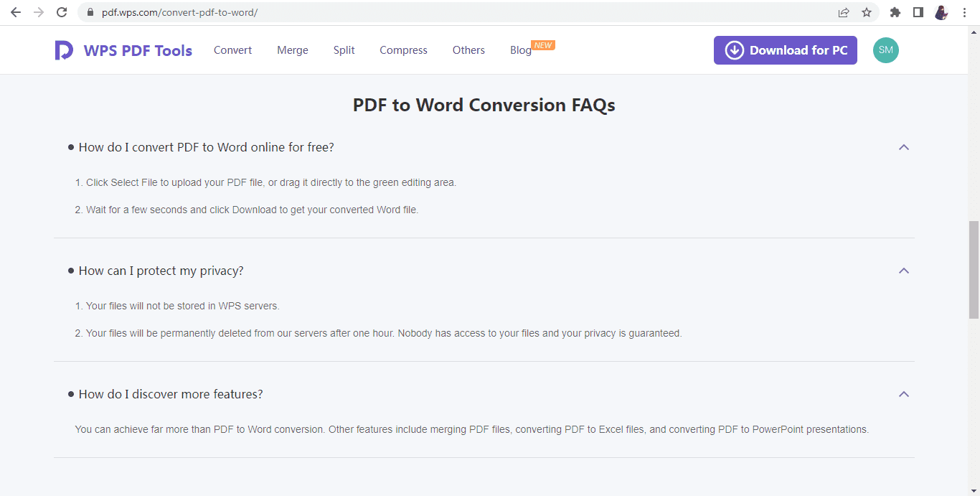The height and width of the screenshot is (496, 980).
Task: Collapse the discover more features FAQ
Action: tap(903, 393)
